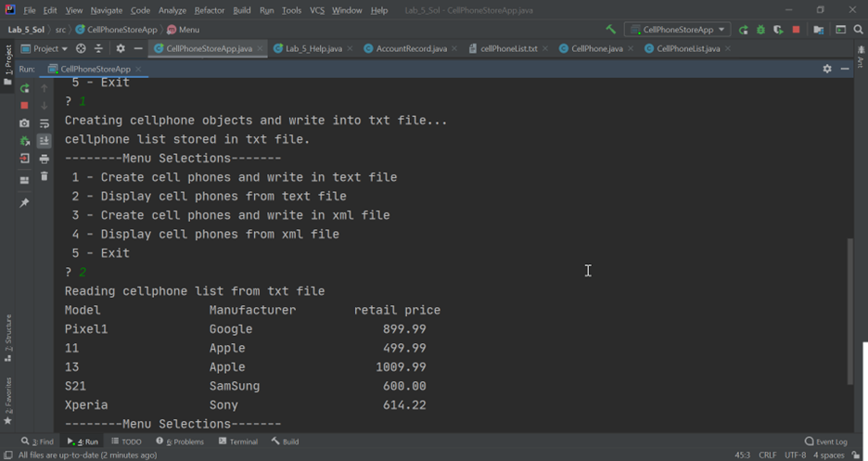Close the CellPhoneStoreApp run tab
This screenshot has width=868, height=461.
(x=138, y=70)
